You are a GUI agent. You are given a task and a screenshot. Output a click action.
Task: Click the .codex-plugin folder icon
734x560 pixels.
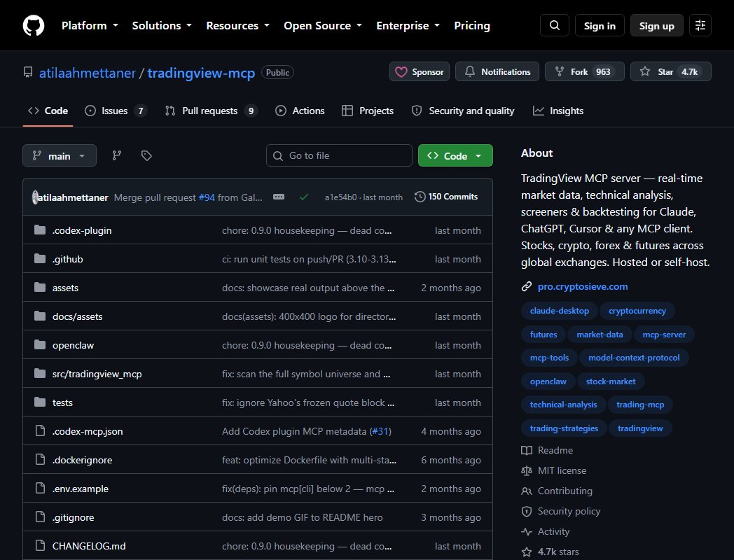[x=40, y=230]
